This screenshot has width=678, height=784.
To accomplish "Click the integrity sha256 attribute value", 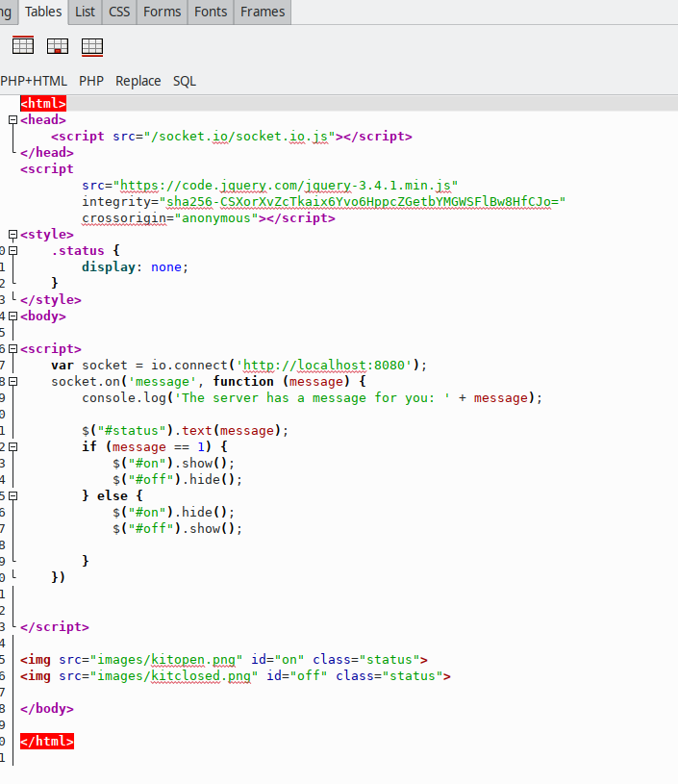I will [x=363, y=202].
